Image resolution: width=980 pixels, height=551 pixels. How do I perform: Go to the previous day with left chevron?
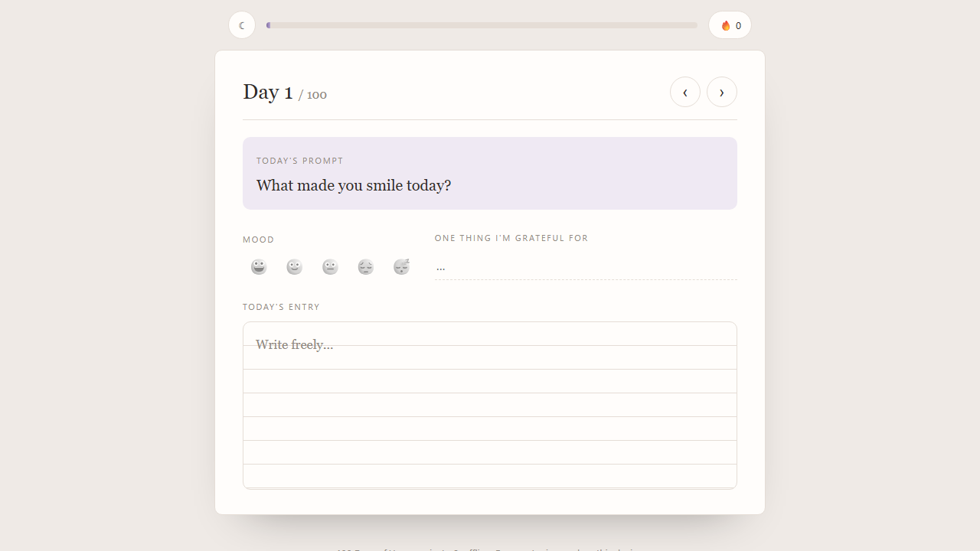(x=685, y=92)
